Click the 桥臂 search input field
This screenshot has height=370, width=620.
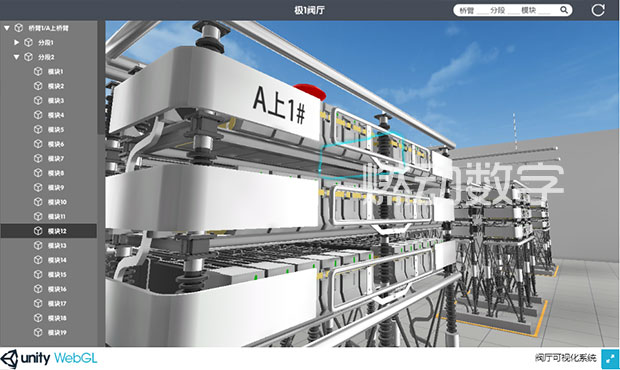pyautogui.click(x=473, y=10)
